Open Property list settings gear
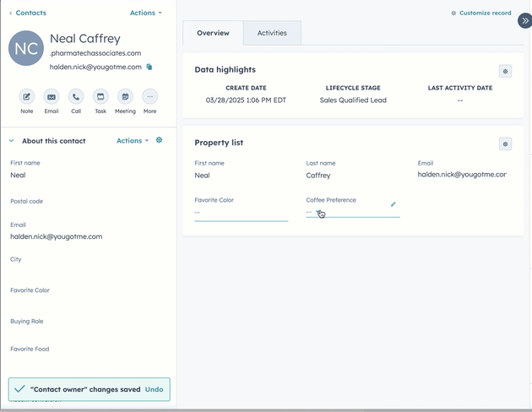The image size is (532, 412). (x=505, y=144)
